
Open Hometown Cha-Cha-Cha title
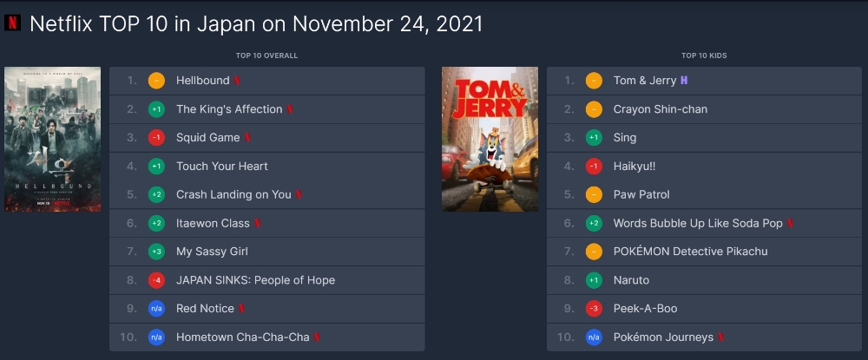click(x=242, y=337)
